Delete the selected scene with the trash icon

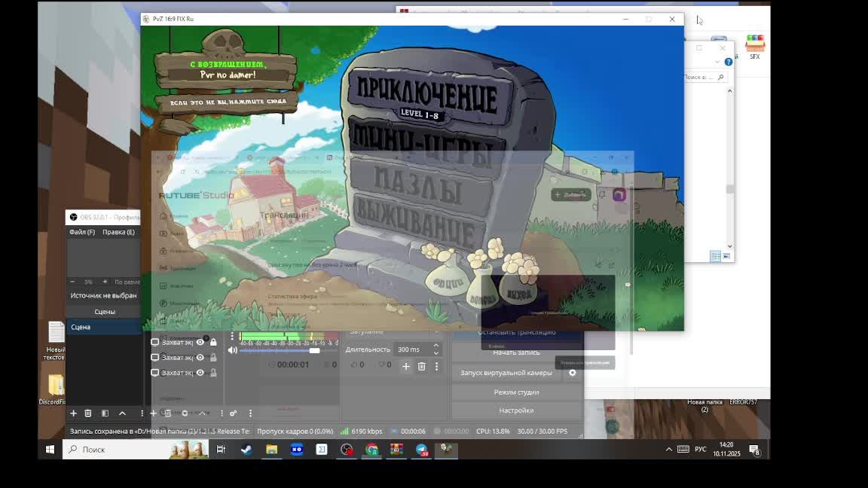point(88,413)
